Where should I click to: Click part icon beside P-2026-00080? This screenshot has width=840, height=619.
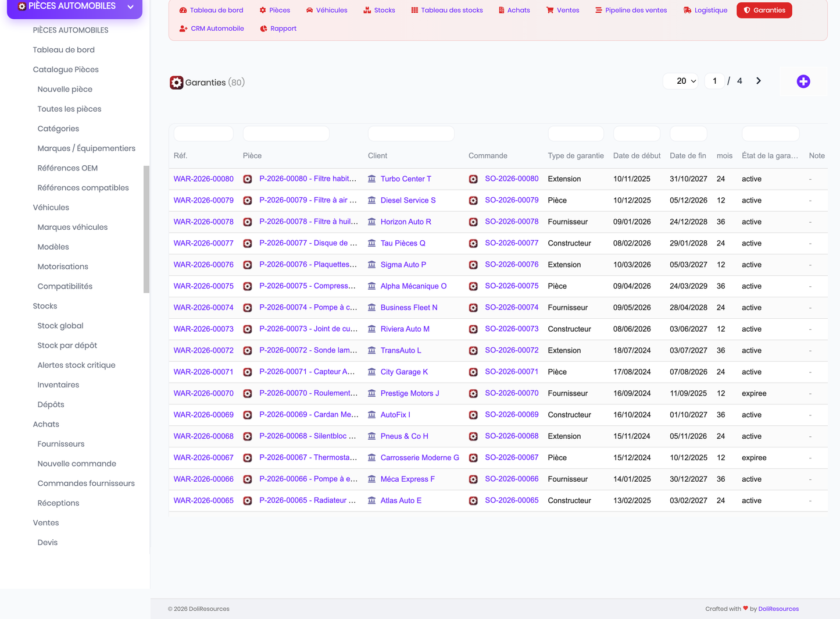click(x=248, y=179)
